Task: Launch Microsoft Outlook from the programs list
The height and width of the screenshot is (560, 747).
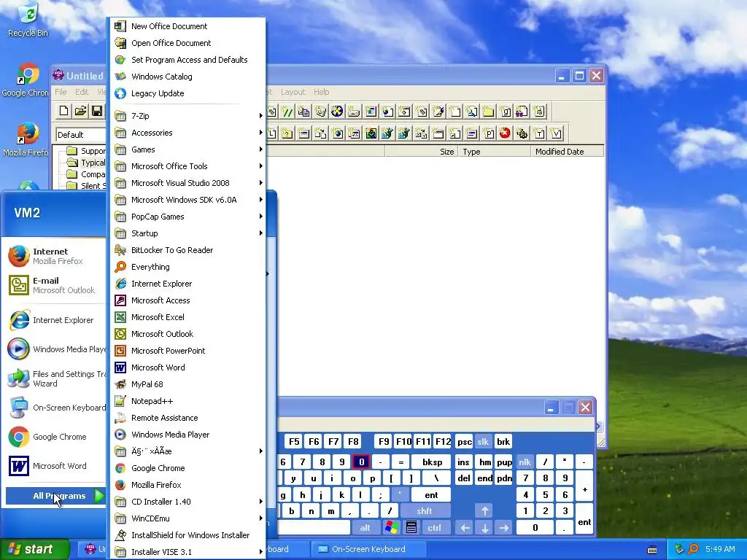Action: 187,334
